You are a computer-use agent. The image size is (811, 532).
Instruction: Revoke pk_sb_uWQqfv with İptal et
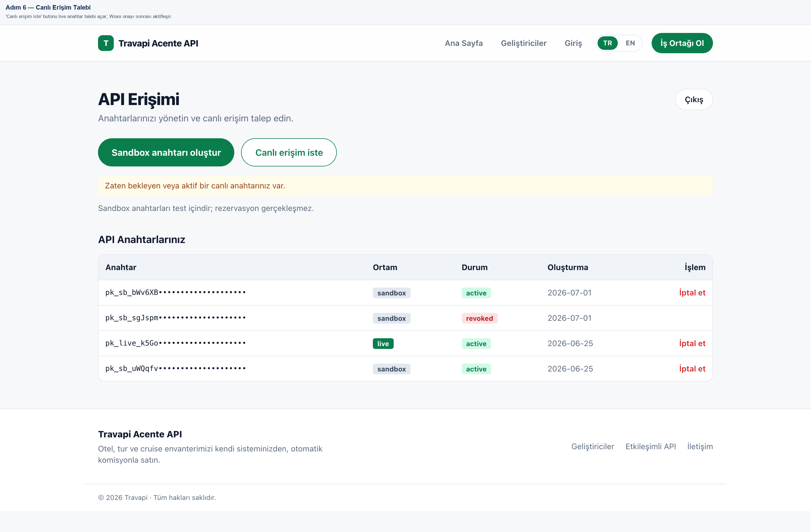(692, 369)
